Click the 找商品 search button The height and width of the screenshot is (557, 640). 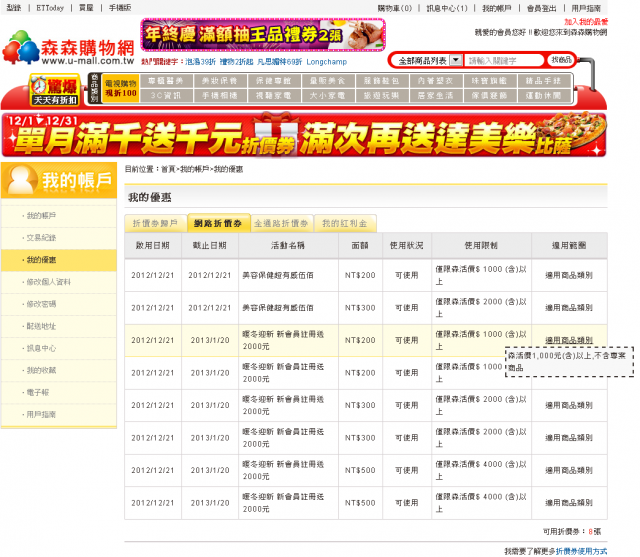point(562,60)
